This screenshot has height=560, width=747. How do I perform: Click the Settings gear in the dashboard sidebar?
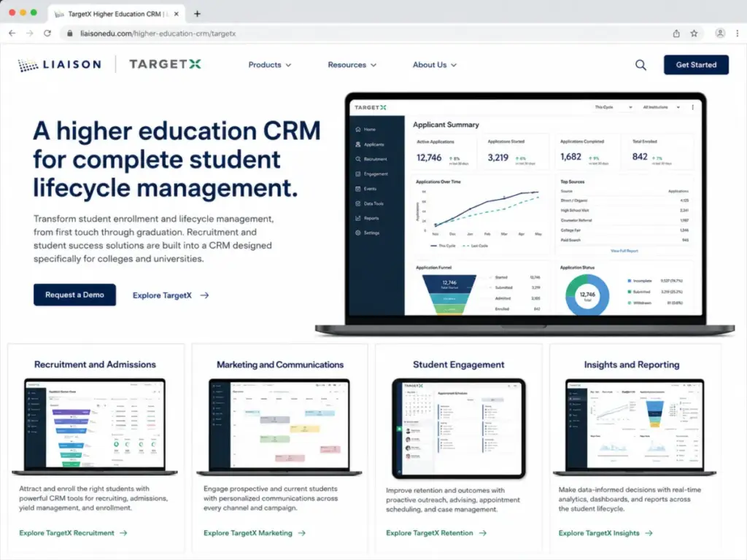(x=358, y=233)
